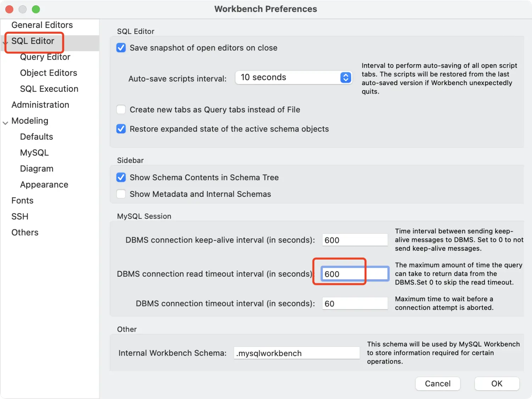This screenshot has height=399, width=532.
Task: Click the Internal Workbench Schema text field
Action: pos(297,353)
